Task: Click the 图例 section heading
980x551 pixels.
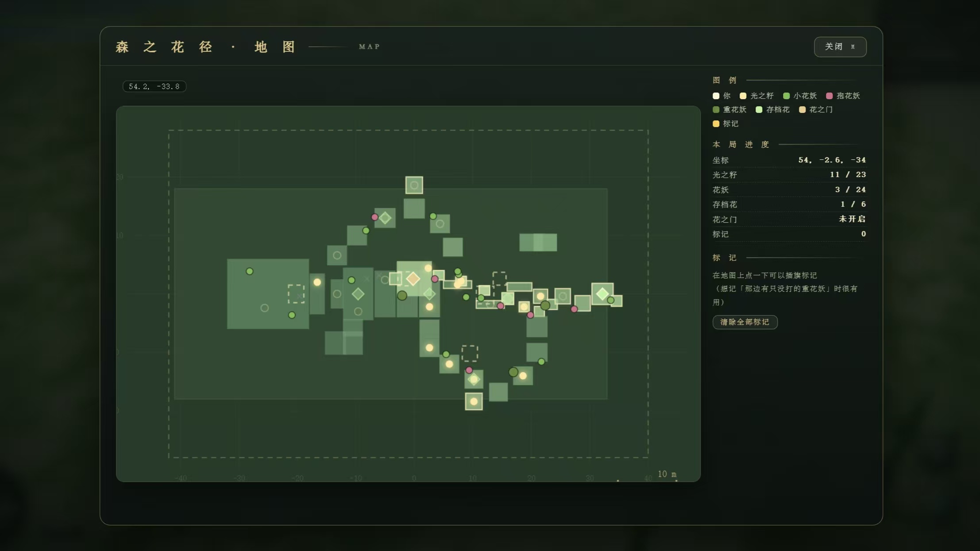Action: (x=725, y=80)
